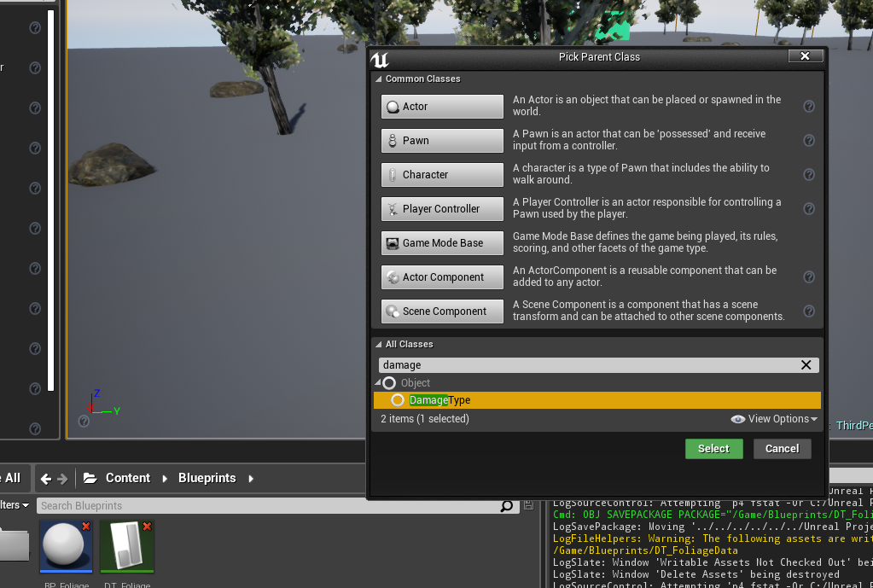The height and width of the screenshot is (588, 873).
Task: Click the LogFileHelpers warning line
Action: pos(713,539)
